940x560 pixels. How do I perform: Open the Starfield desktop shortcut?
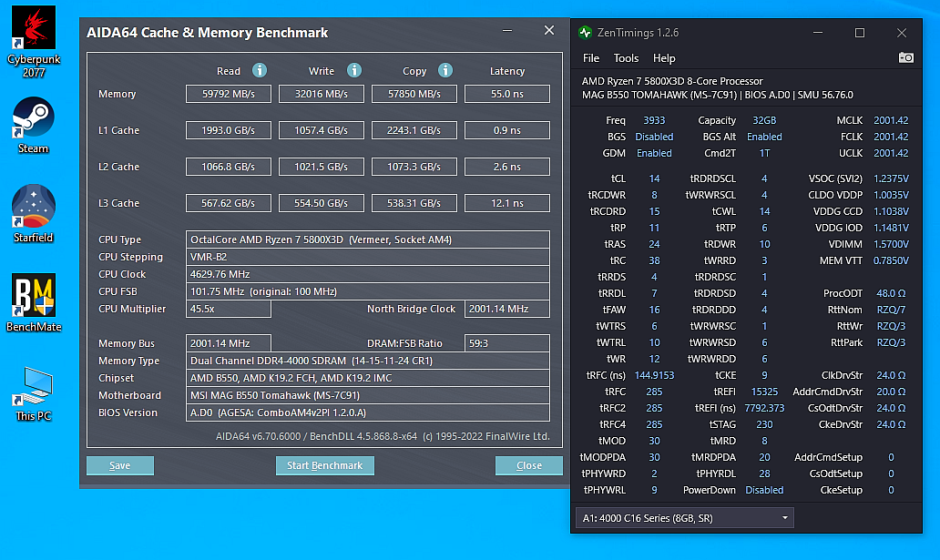34,214
